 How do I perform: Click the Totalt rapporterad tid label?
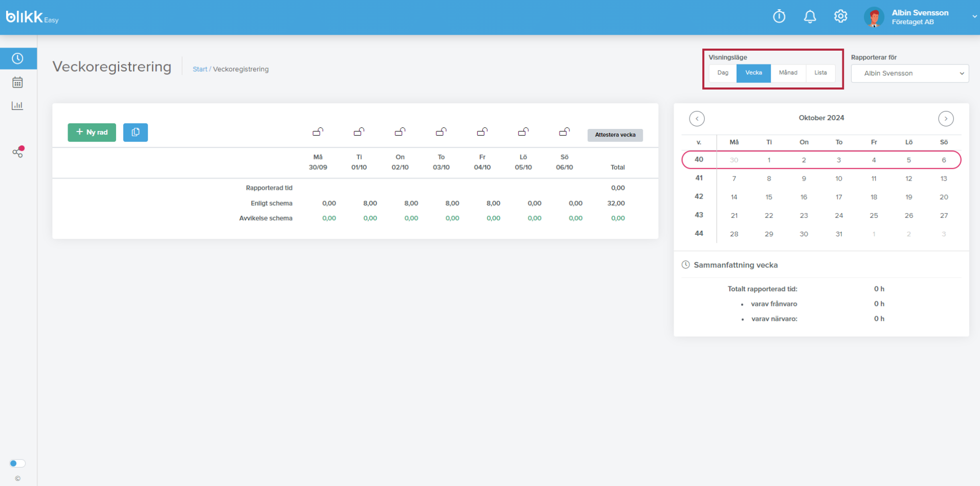pyautogui.click(x=763, y=289)
